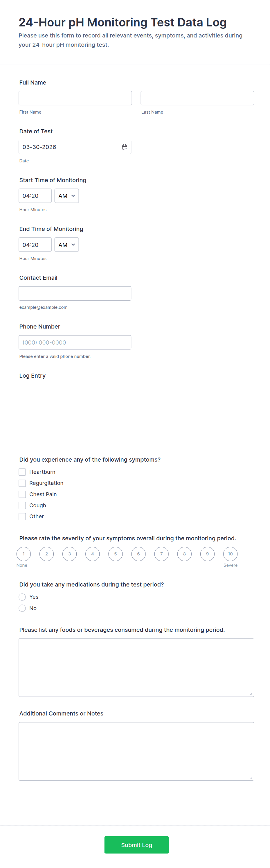Check the Cough symptom box
Image resolution: width=270 pixels, height=868 pixels.
click(22, 505)
